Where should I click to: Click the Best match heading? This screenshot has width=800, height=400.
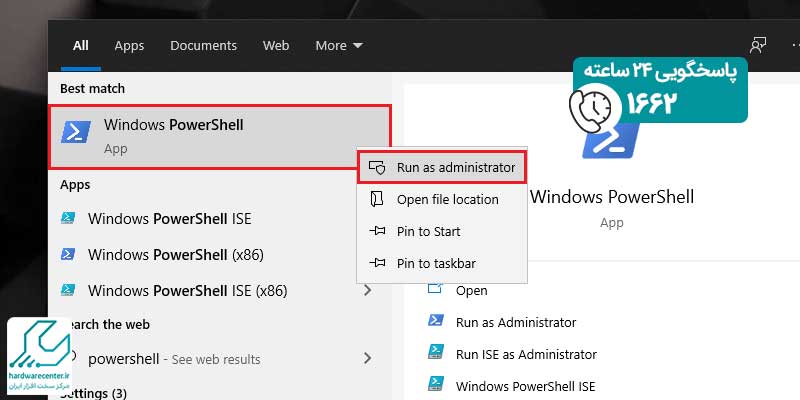coord(92,89)
